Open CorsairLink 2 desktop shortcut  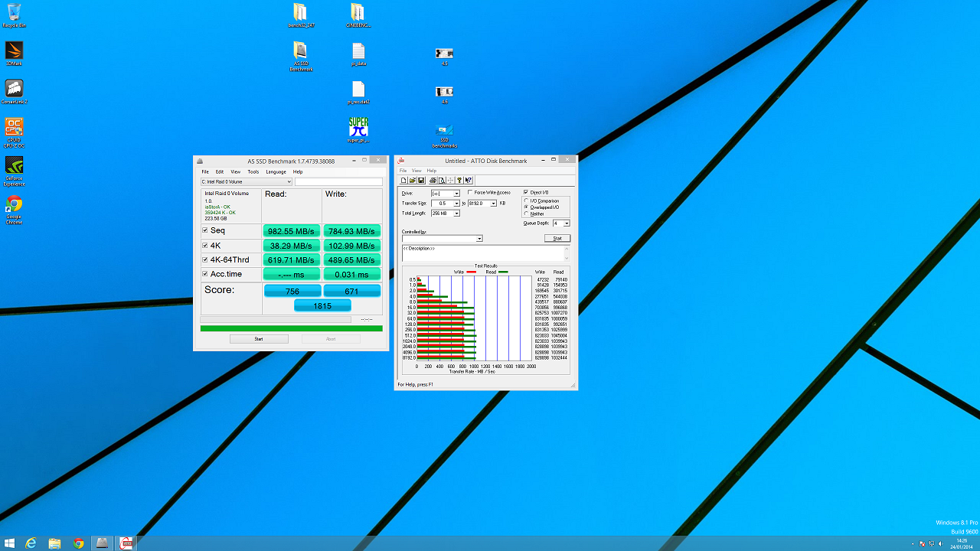pyautogui.click(x=14, y=92)
